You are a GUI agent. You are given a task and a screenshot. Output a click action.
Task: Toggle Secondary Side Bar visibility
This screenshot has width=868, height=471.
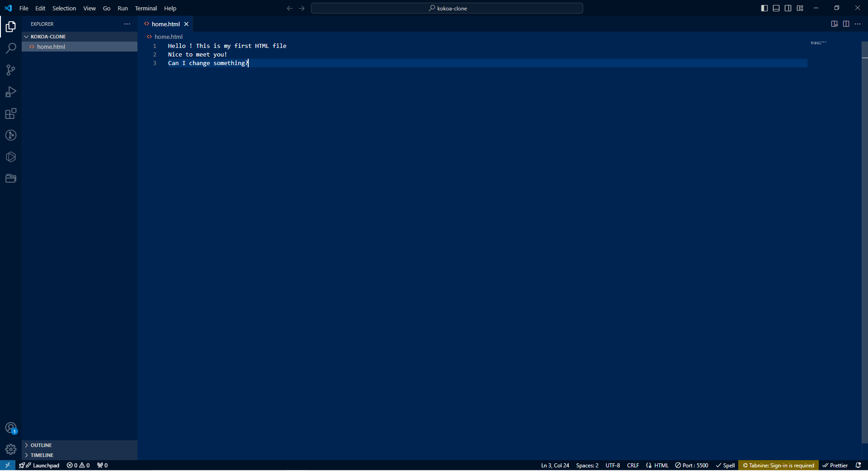coord(788,8)
